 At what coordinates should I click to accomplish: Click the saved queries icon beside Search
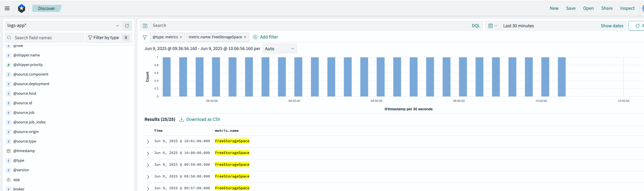pyautogui.click(x=145, y=26)
